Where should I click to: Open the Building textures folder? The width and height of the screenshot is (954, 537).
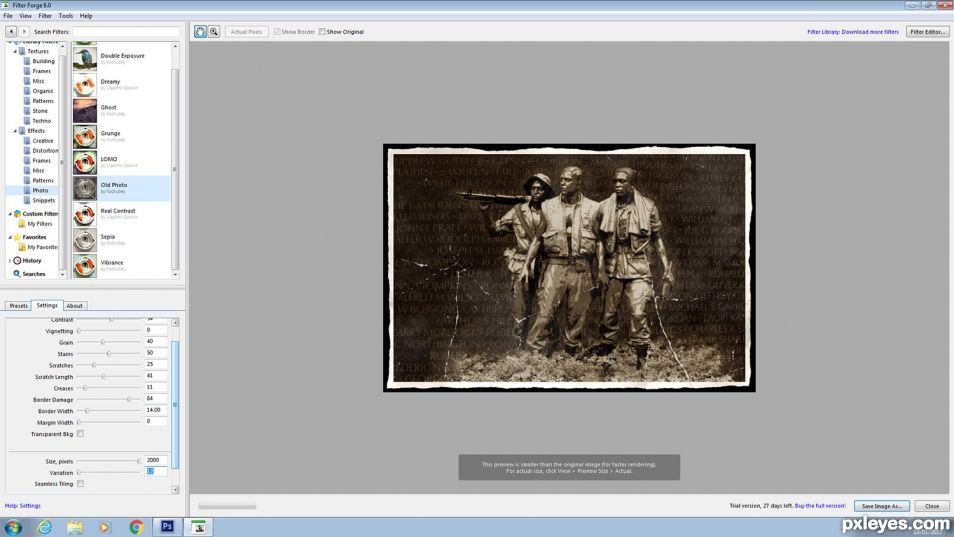[x=43, y=61]
